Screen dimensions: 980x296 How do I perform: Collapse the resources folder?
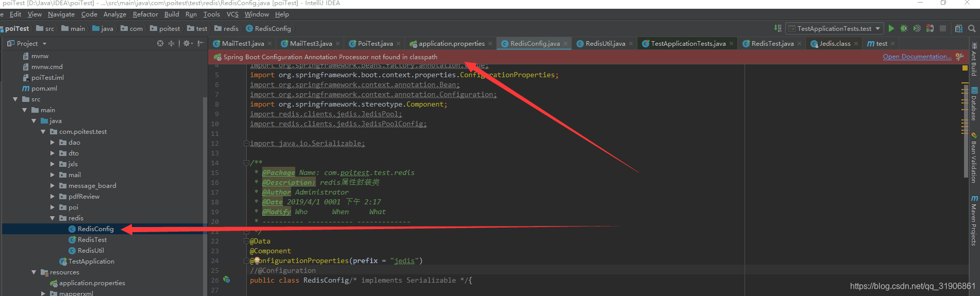(34, 272)
